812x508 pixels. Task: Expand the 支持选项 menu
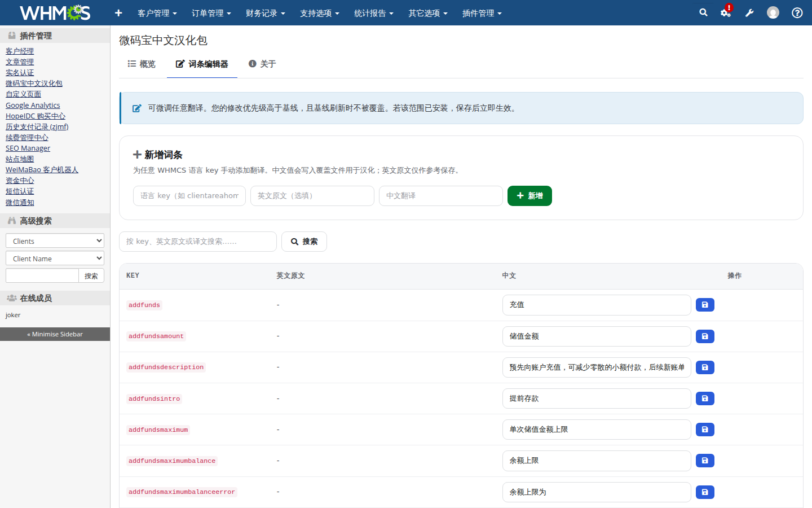point(320,13)
